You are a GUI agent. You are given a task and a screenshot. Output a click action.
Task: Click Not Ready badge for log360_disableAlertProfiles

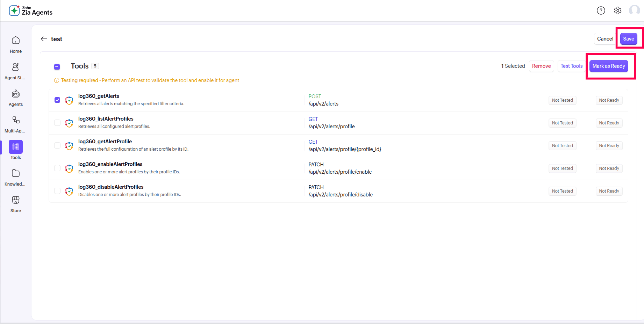[609, 191]
